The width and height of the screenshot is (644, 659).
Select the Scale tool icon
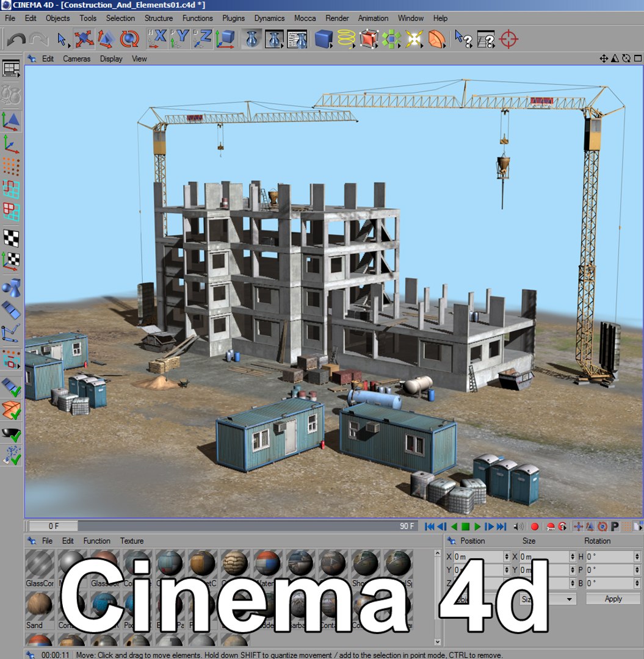(x=106, y=39)
